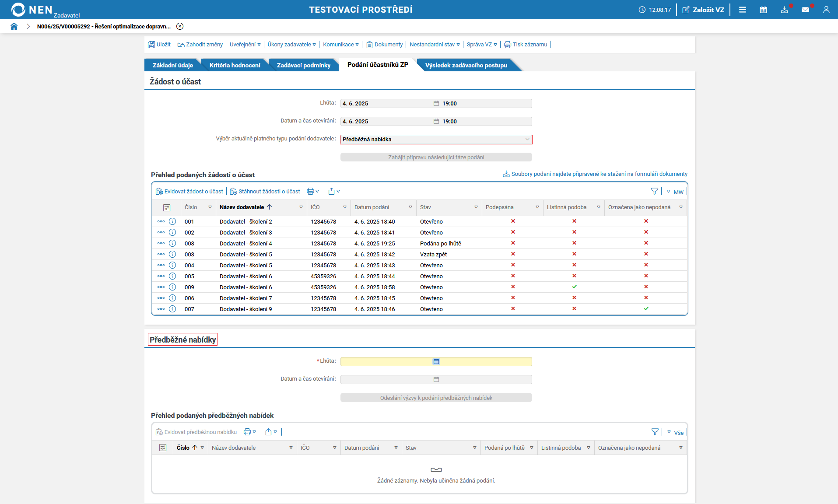Open downloads icon in header
Image resolution: width=838 pixels, height=504 pixels.
pos(785,10)
